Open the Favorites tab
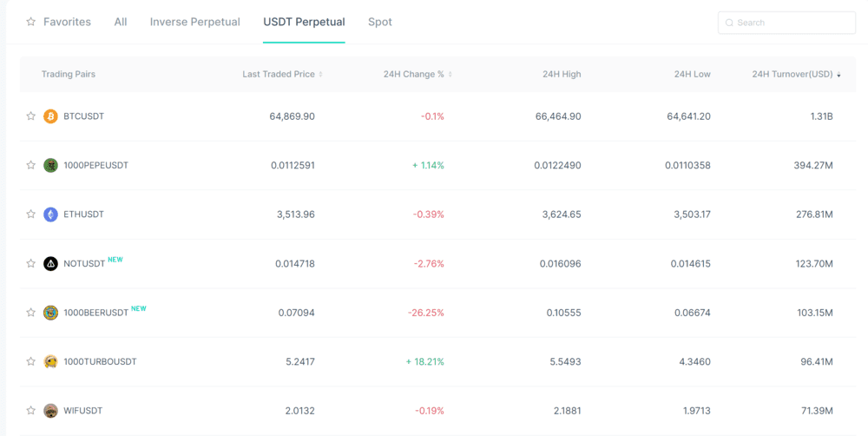The height and width of the screenshot is (436, 868). pos(67,23)
